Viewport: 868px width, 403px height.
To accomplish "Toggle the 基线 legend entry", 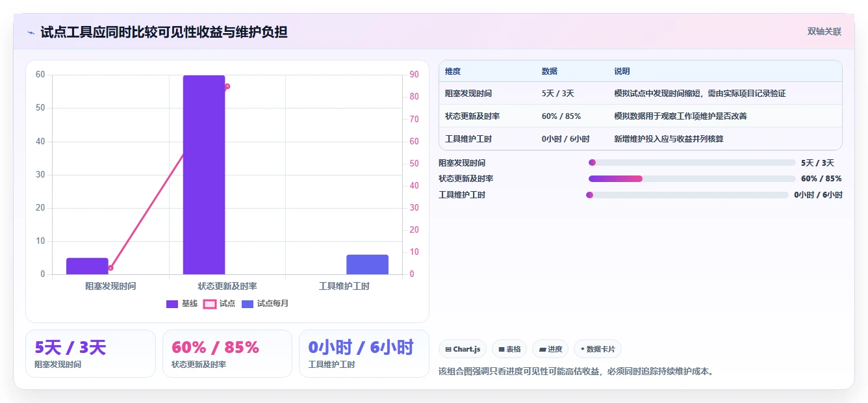I will tap(182, 304).
